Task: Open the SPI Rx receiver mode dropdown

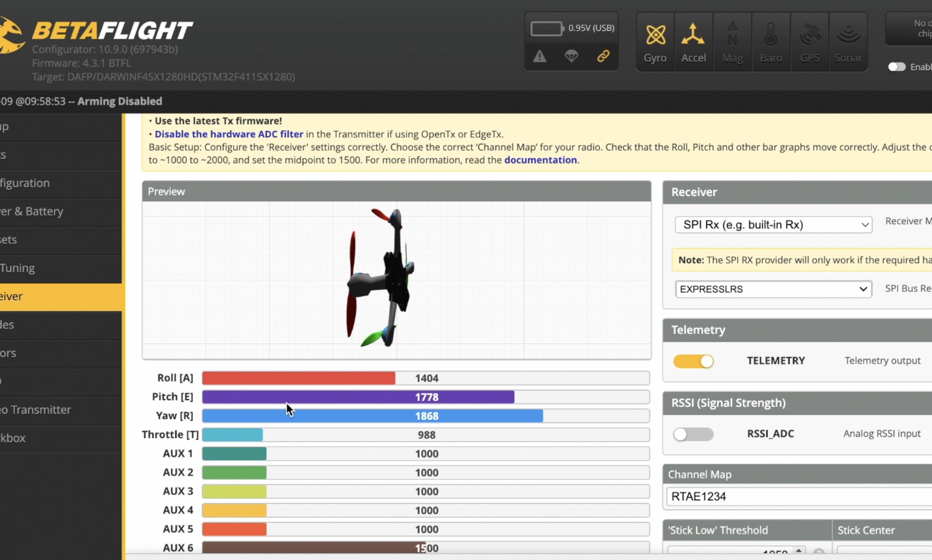Action: (x=773, y=225)
